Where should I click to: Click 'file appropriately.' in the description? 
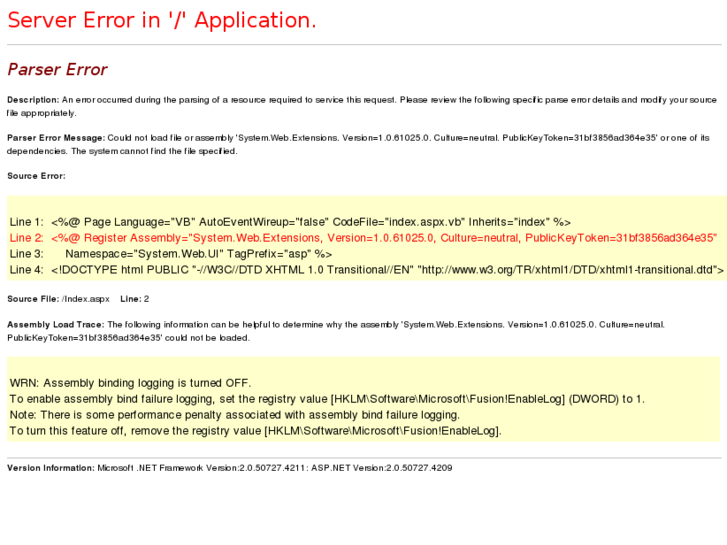42,113
